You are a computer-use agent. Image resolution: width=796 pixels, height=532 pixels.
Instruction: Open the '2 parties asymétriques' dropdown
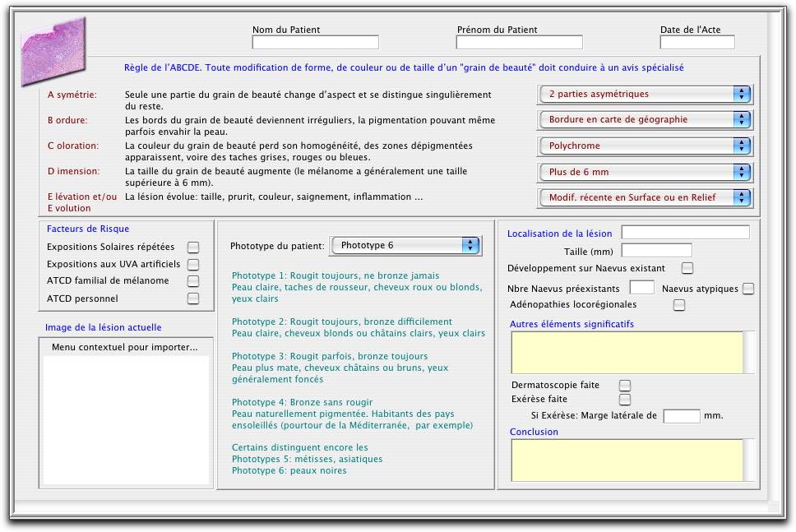tap(645, 94)
